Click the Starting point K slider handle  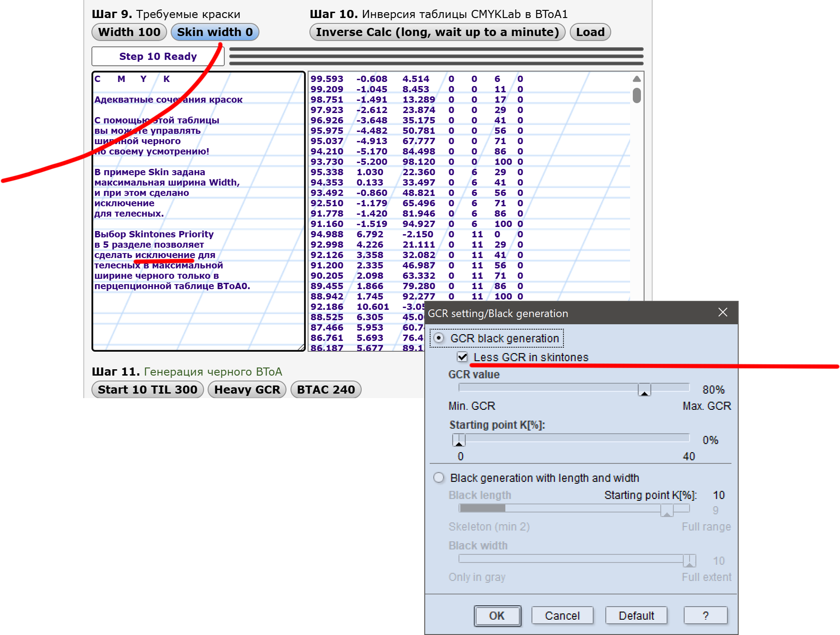(459, 440)
